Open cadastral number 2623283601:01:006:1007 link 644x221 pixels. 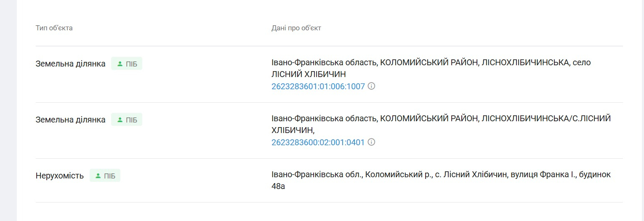pos(318,87)
